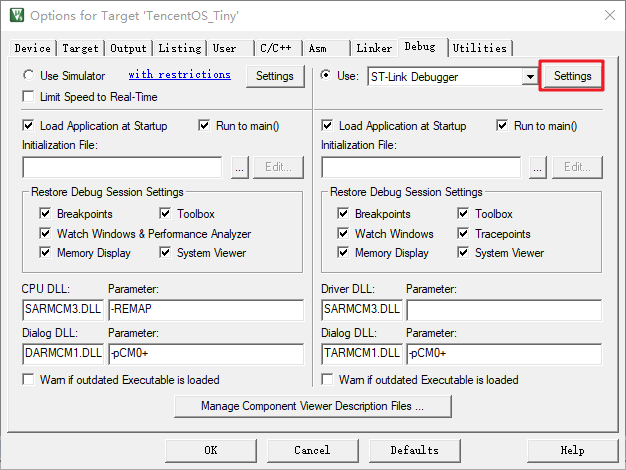626x470 pixels.
Task: Click Manage Component Viewer Description Files
Action: (312, 406)
